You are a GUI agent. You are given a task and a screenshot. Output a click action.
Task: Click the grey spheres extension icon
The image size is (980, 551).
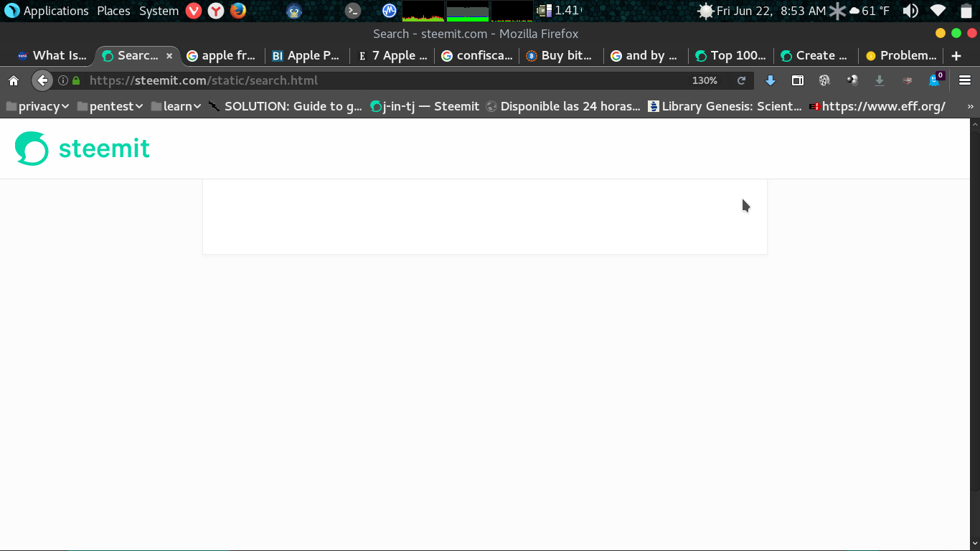pyautogui.click(x=852, y=80)
